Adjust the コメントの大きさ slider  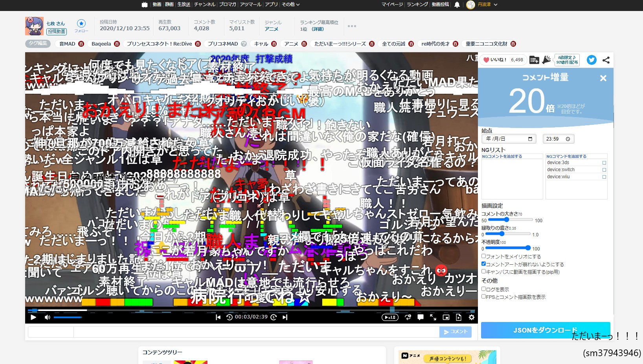click(x=511, y=220)
